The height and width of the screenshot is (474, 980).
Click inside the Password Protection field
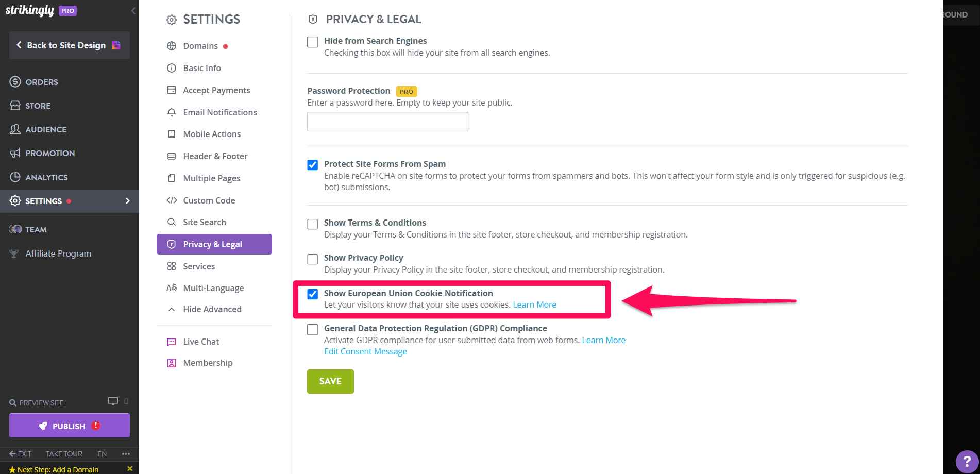(387, 122)
